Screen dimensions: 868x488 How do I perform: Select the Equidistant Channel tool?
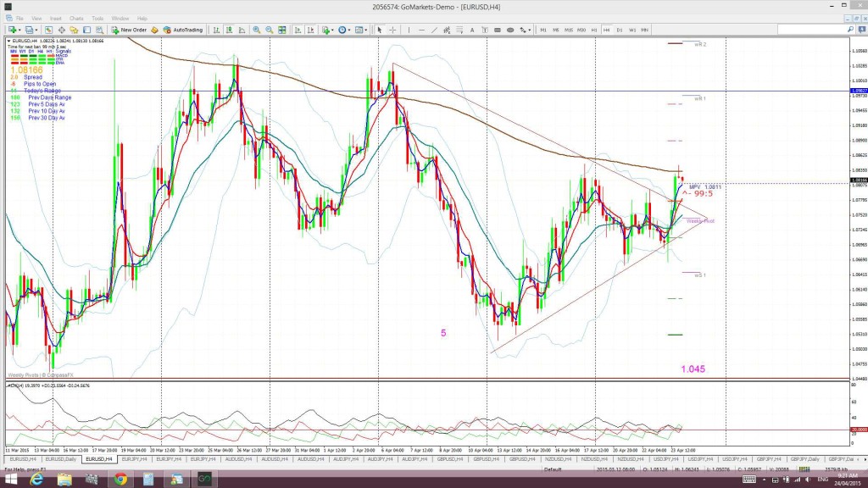447,30
